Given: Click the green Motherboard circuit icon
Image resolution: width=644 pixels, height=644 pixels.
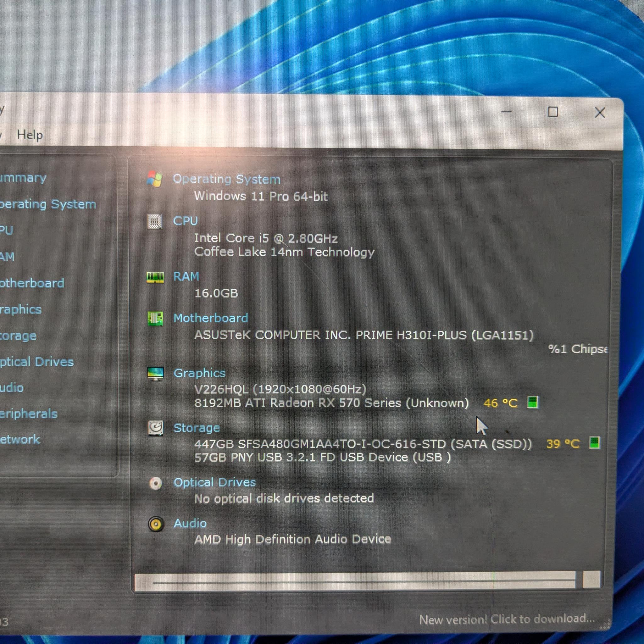Looking at the screenshot, I should [x=155, y=319].
